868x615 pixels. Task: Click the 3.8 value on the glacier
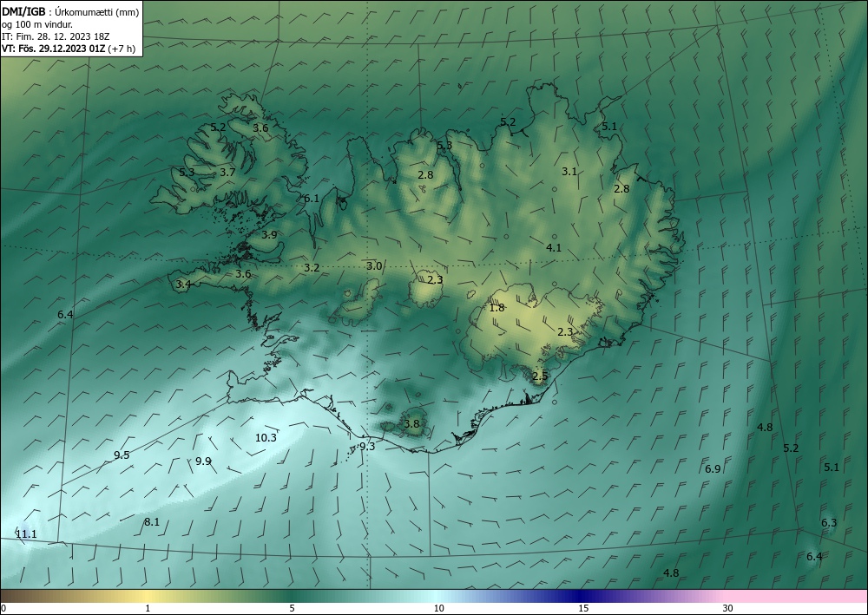tap(411, 424)
